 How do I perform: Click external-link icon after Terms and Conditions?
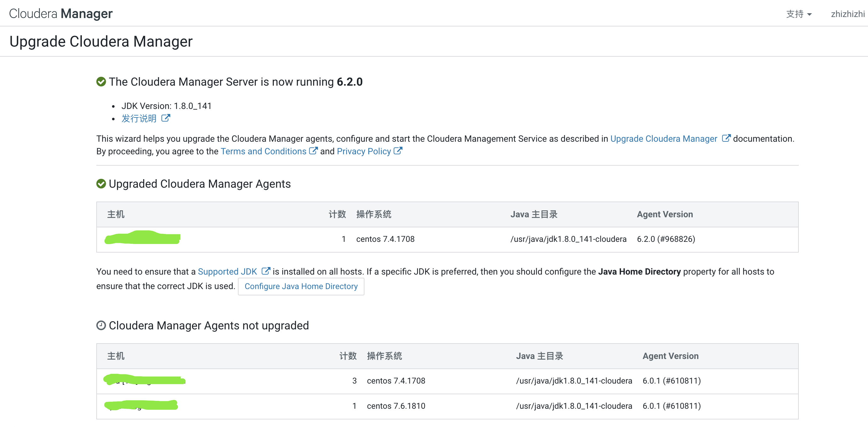(313, 151)
